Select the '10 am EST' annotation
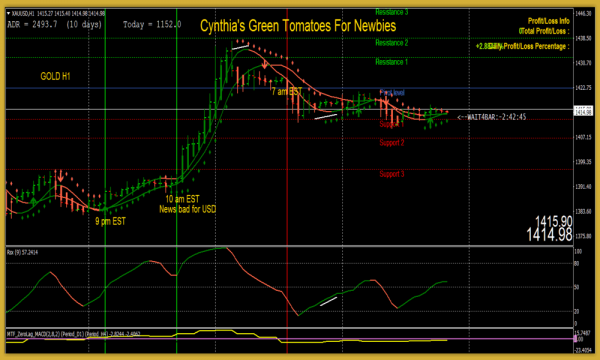 click(182, 199)
